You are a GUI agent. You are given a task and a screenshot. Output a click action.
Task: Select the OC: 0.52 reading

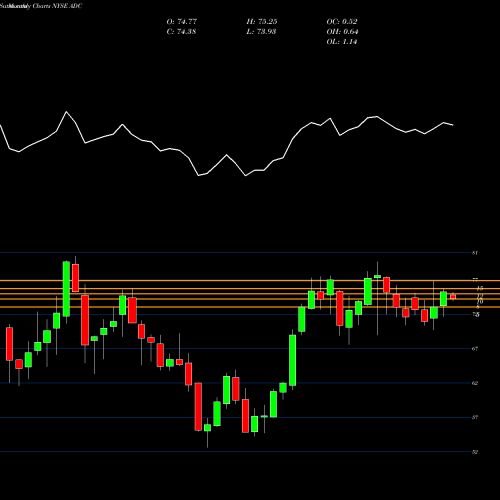coord(342,22)
